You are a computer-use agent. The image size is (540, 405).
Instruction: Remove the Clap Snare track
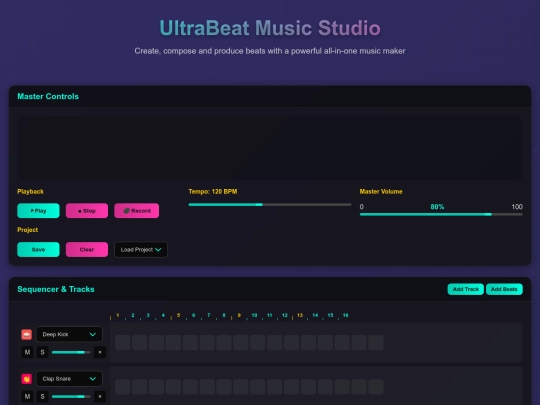tap(100, 397)
